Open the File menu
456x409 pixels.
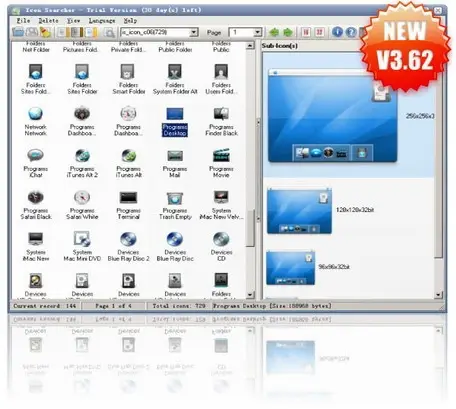[x=23, y=21]
